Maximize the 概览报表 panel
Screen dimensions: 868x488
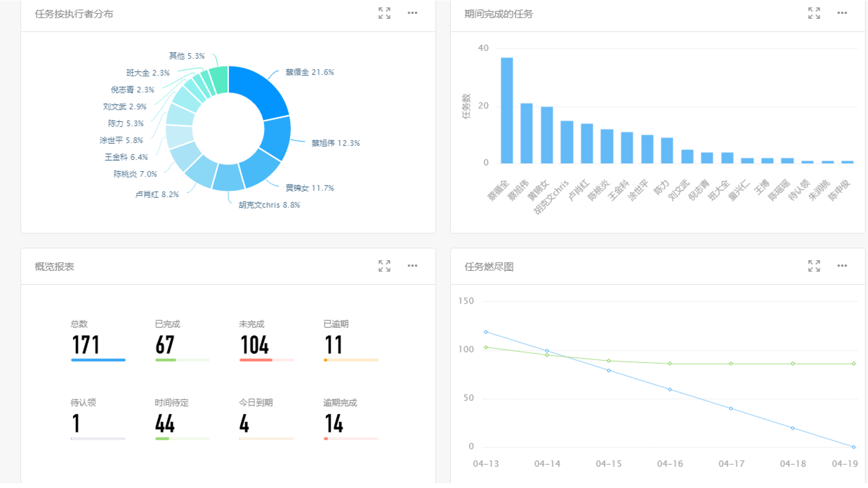coord(384,266)
